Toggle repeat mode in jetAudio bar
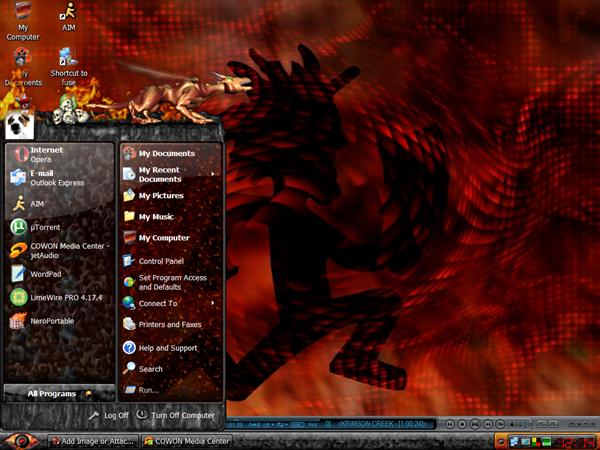 pyautogui.click(x=500, y=424)
